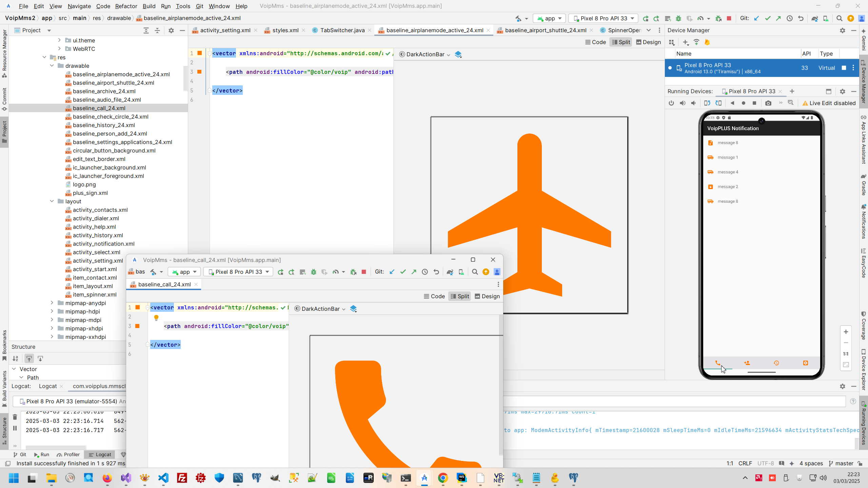Click Sync Project with Gradle Files icon
The width and height of the screenshot is (868, 488).
click(814, 18)
